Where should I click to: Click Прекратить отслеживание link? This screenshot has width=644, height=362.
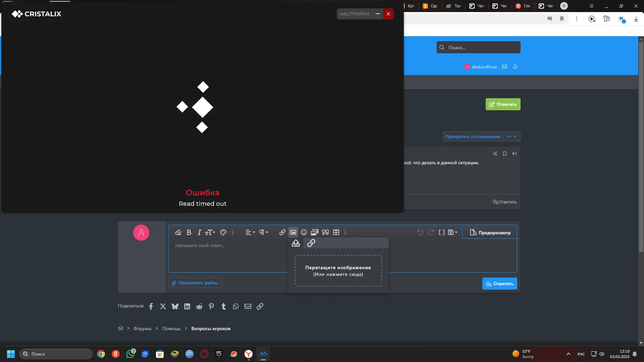pyautogui.click(x=473, y=136)
